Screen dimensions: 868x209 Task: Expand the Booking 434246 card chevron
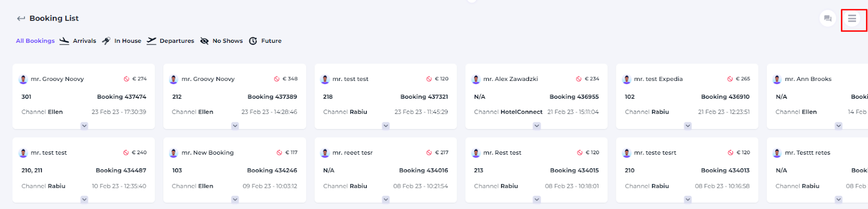click(235, 200)
